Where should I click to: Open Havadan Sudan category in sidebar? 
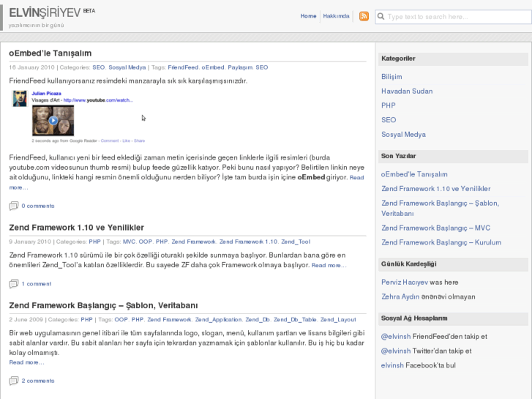click(407, 91)
